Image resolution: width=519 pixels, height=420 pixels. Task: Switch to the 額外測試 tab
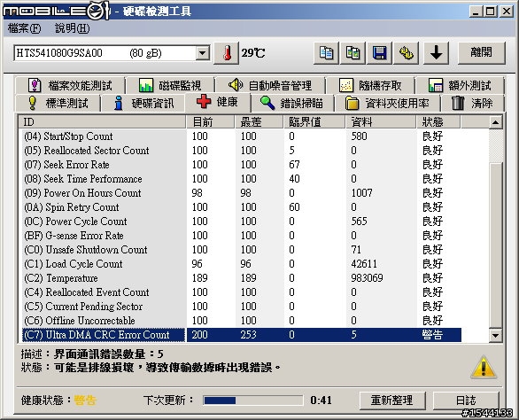point(460,85)
